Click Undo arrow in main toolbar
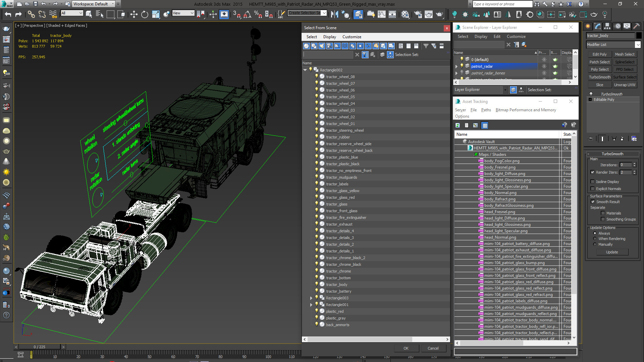This screenshot has width=644, height=362. [x=8, y=14]
